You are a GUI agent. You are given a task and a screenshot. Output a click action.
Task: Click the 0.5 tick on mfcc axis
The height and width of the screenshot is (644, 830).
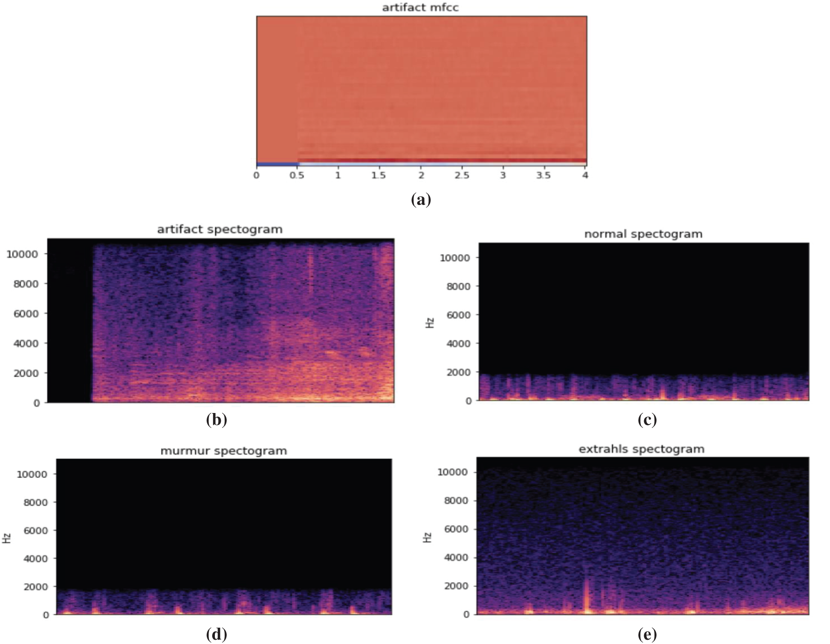pyautogui.click(x=297, y=175)
